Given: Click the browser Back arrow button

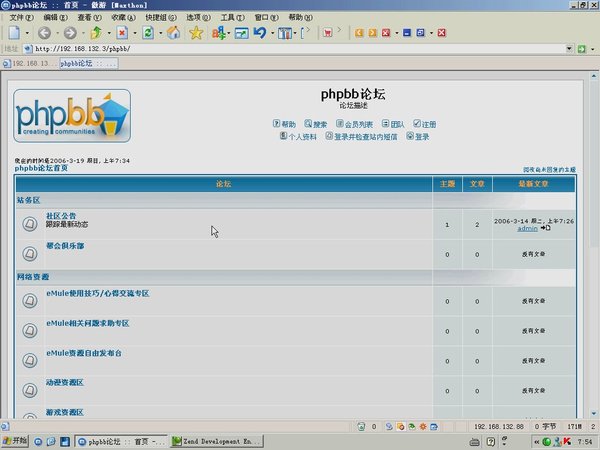Looking at the screenshot, I should pyautogui.click(x=45, y=33).
